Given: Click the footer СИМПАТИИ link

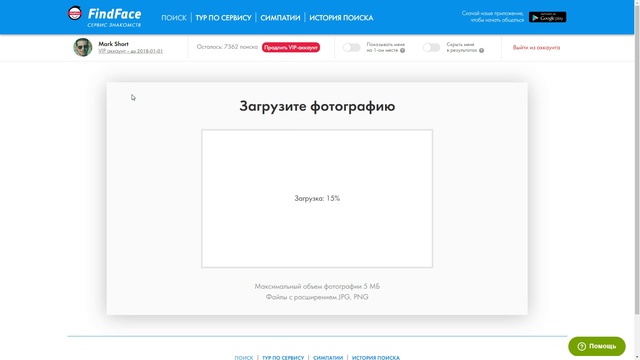Looking at the screenshot, I should [328, 358].
